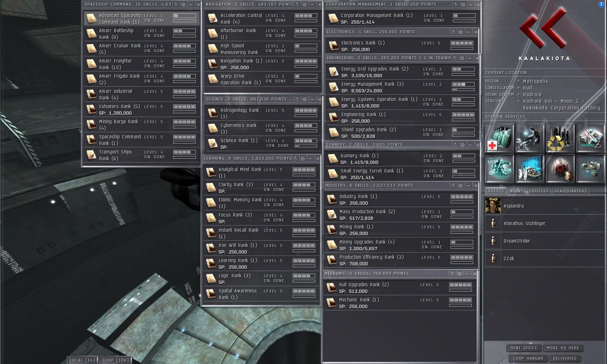Switch to the Guests tab

tap(496, 191)
